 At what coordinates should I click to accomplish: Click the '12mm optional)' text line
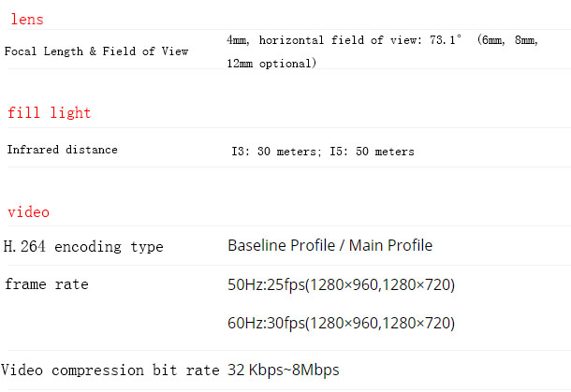(x=271, y=64)
